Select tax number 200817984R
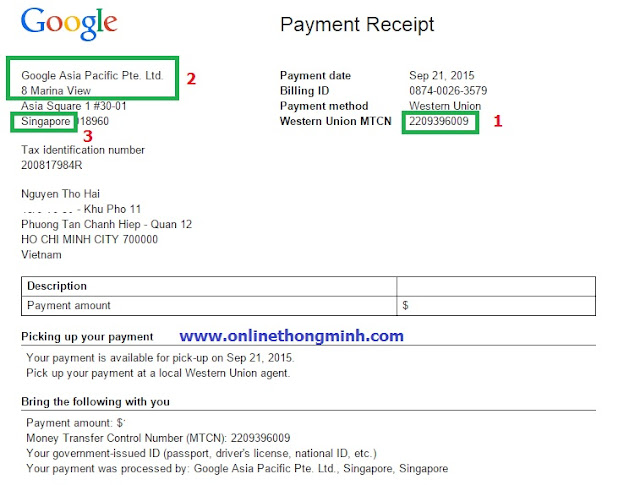This screenshot has width=640, height=485. pos(52,165)
